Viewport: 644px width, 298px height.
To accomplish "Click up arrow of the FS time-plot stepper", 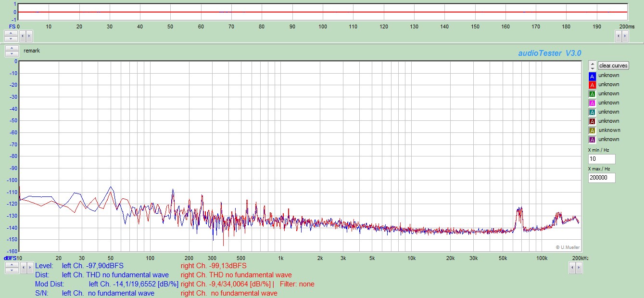I will point(11,33).
